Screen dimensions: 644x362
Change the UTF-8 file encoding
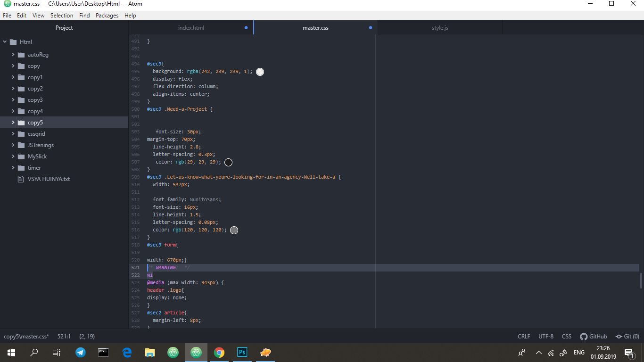(546, 337)
